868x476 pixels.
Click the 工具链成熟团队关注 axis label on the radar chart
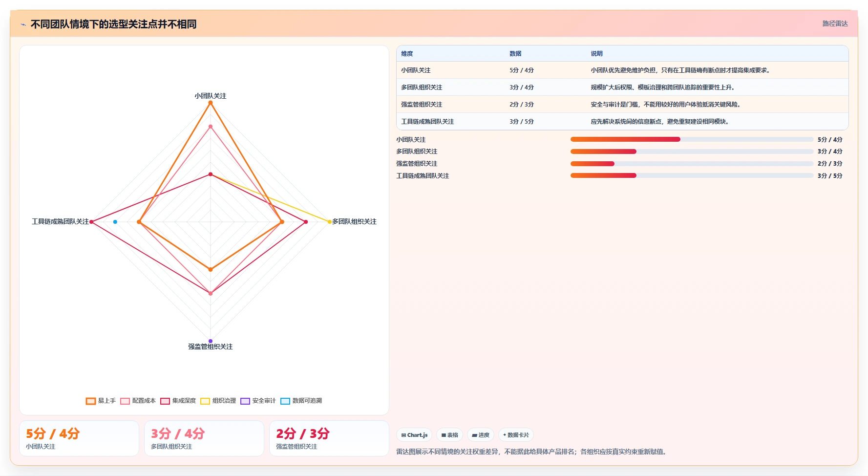60,221
